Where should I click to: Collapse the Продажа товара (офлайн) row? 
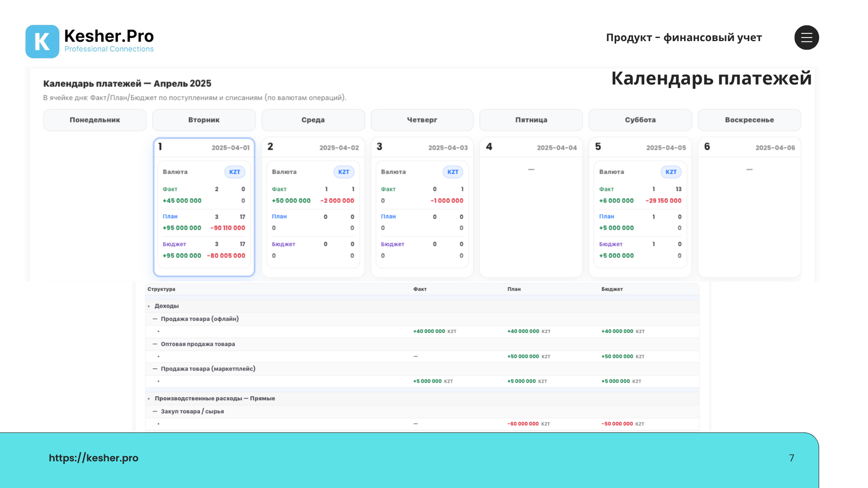(155, 319)
